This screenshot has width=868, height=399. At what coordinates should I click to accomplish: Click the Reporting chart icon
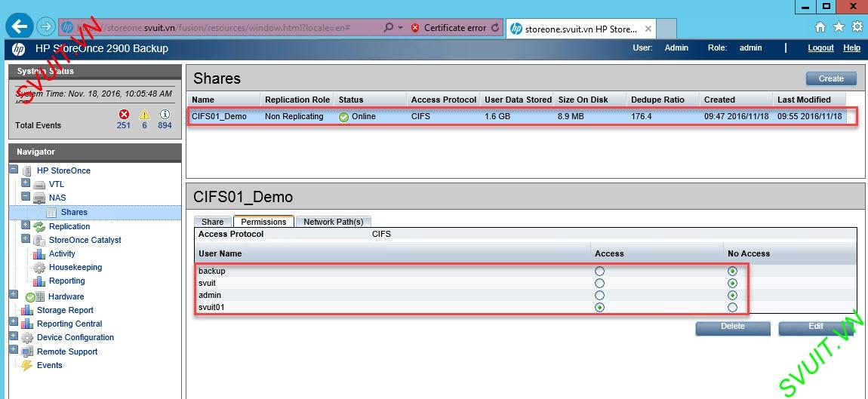click(x=39, y=281)
